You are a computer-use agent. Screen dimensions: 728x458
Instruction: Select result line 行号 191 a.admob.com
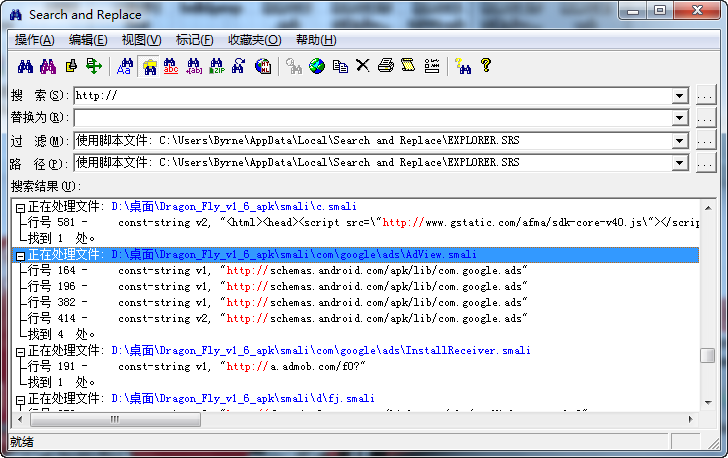[197, 366]
